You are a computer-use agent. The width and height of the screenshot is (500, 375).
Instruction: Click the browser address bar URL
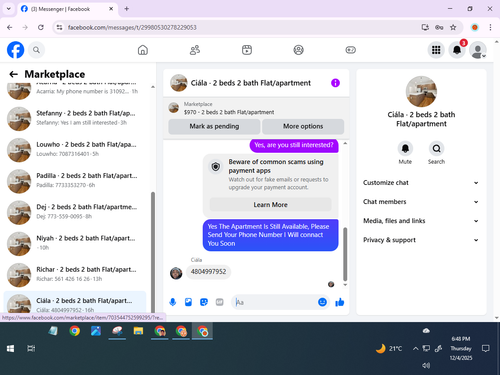(x=132, y=27)
